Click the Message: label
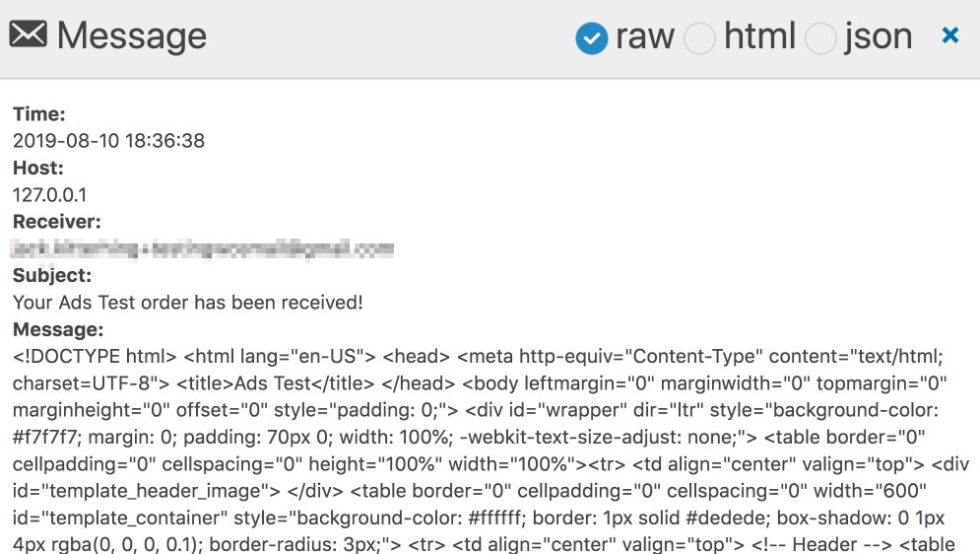 (x=58, y=329)
